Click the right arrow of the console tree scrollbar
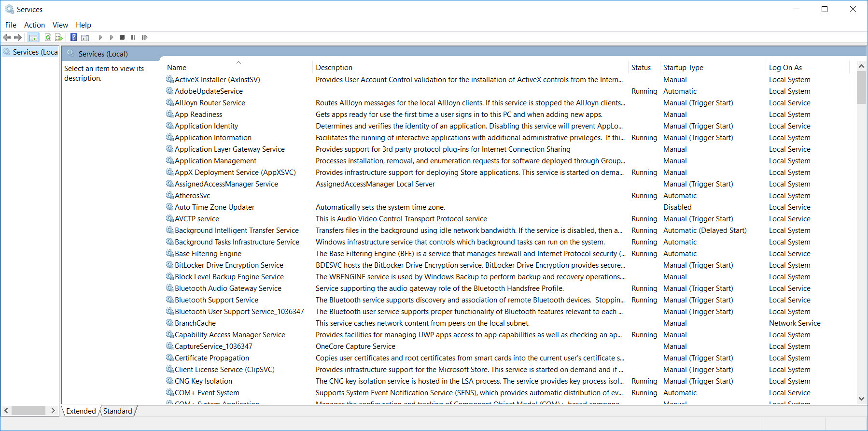This screenshot has height=431, width=868. point(53,411)
